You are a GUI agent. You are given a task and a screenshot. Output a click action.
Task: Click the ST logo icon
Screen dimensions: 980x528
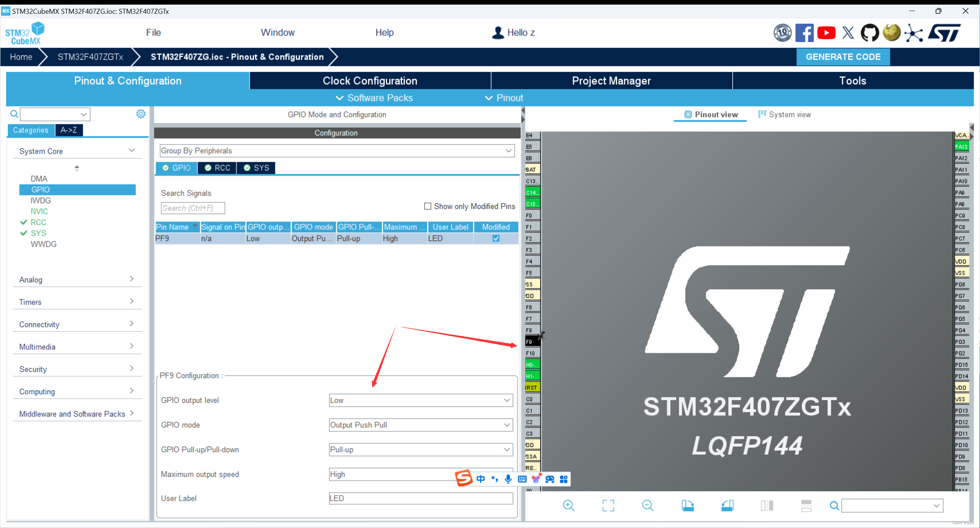(x=944, y=33)
